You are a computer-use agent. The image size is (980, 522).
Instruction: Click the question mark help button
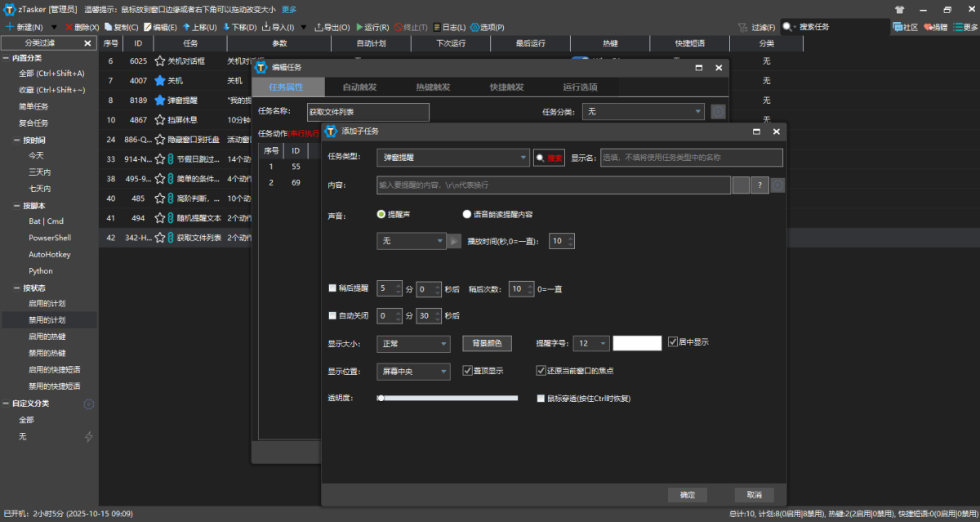pyautogui.click(x=759, y=185)
